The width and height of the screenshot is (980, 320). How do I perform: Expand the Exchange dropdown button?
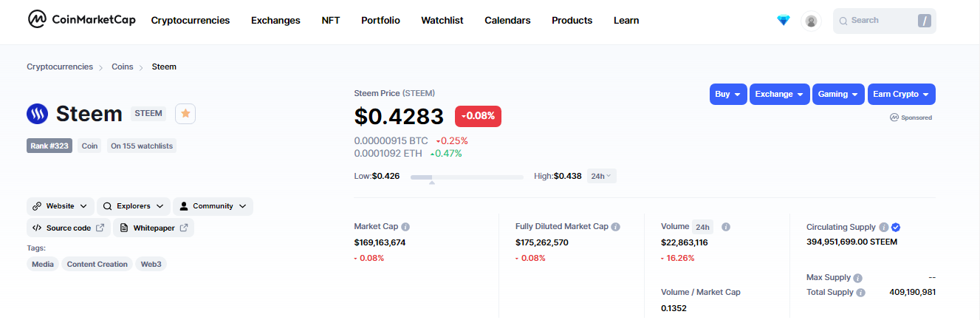pyautogui.click(x=780, y=94)
